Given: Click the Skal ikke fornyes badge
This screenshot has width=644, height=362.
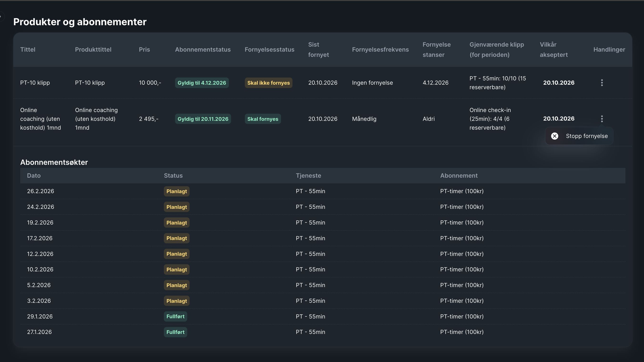Looking at the screenshot, I should (x=268, y=83).
